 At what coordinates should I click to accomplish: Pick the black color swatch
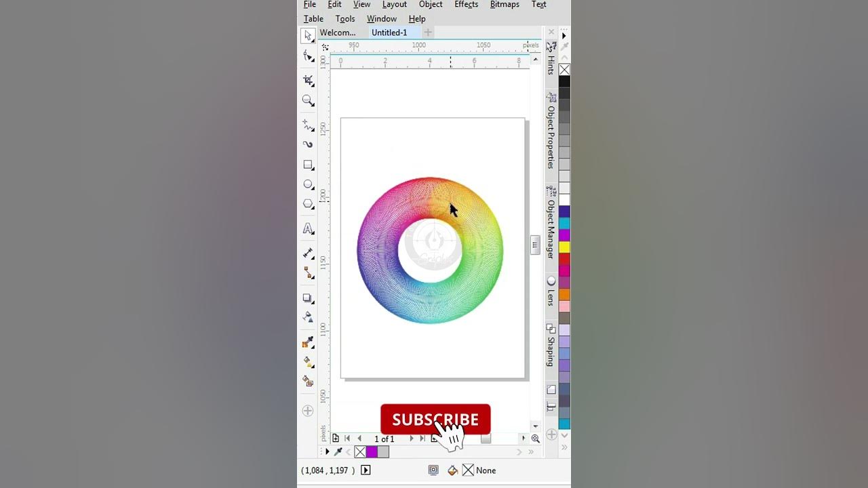point(564,82)
